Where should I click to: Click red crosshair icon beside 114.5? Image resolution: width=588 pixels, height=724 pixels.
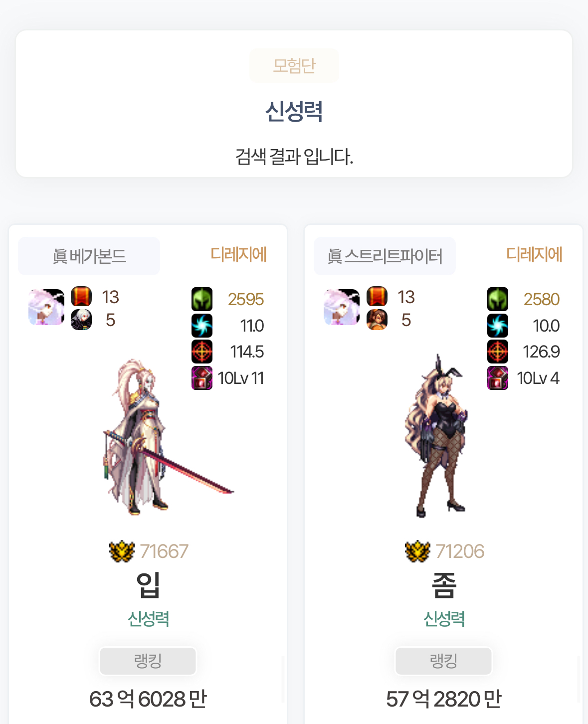coord(202,352)
